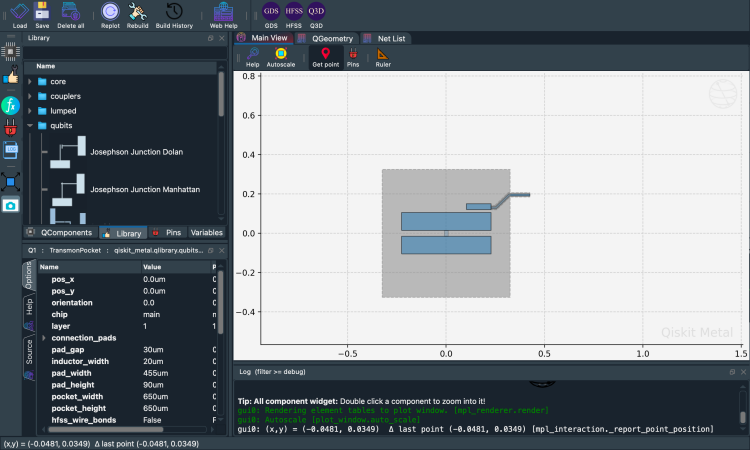This screenshot has width=750, height=450.
Task: Click the Delete all icon
Action: (x=70, y=15)
